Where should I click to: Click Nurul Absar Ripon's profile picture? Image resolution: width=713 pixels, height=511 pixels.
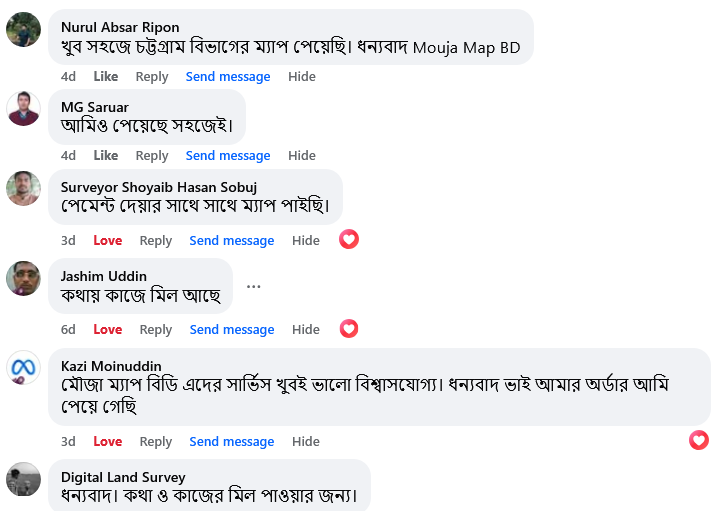(x=23, y=30)
